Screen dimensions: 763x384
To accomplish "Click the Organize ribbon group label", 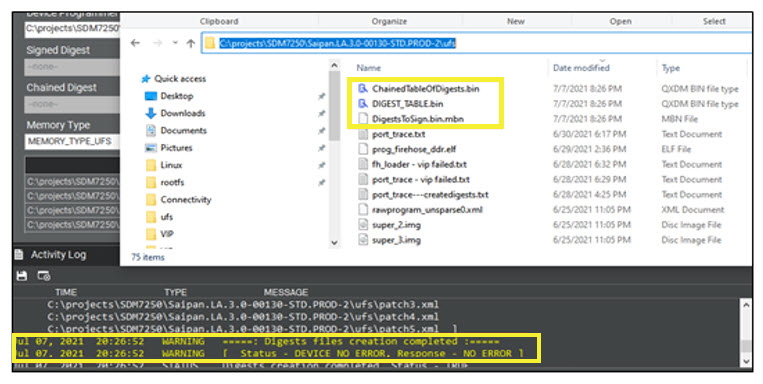I will (x=389, y=21).
